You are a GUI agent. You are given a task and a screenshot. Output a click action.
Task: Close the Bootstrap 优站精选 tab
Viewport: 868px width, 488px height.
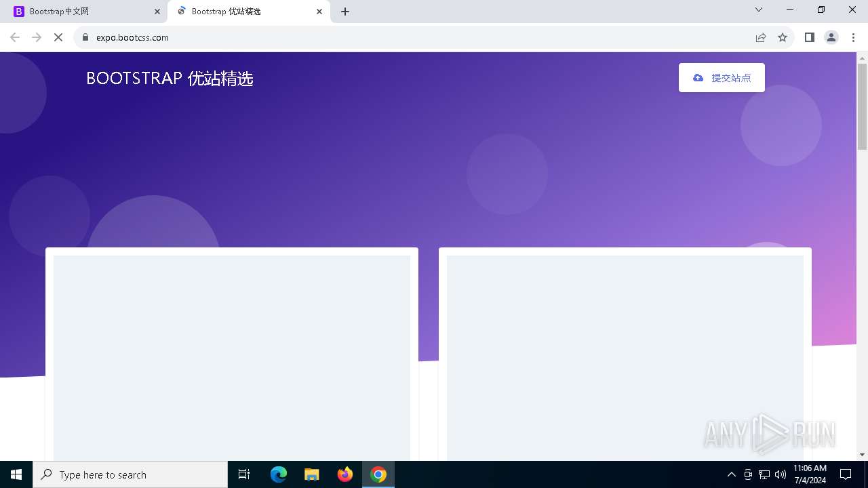click(319, 12)
